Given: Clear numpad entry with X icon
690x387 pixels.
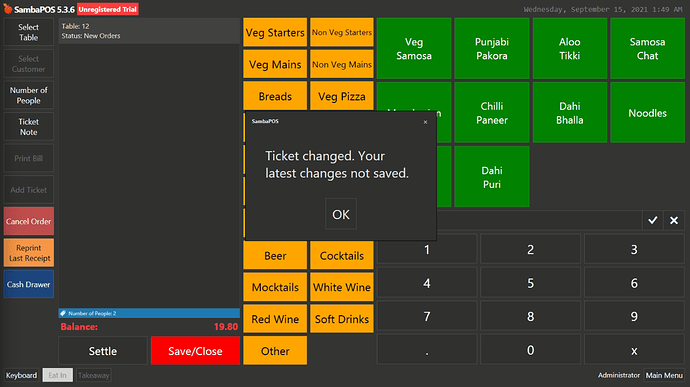Looking at the screenshot, I should [x=674, y=220].
